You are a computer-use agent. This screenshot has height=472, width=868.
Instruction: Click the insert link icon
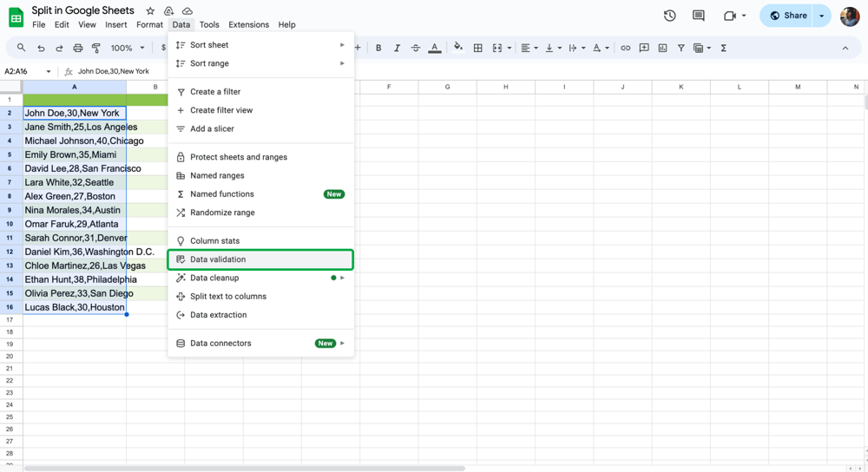click(x=625, y=49)
